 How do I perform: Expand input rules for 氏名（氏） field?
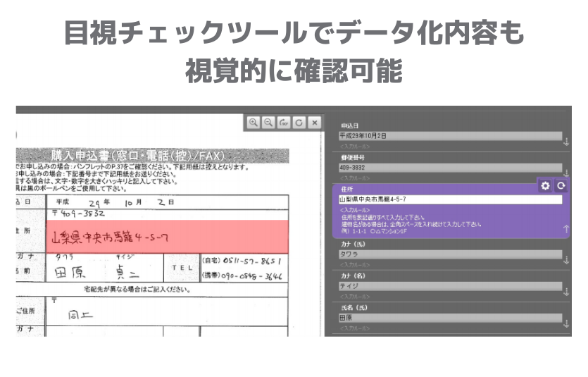tap(566, 323)
